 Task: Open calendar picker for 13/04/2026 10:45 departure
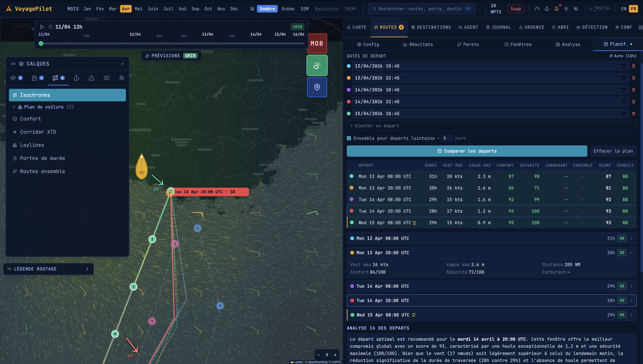(x=623, y=66)
